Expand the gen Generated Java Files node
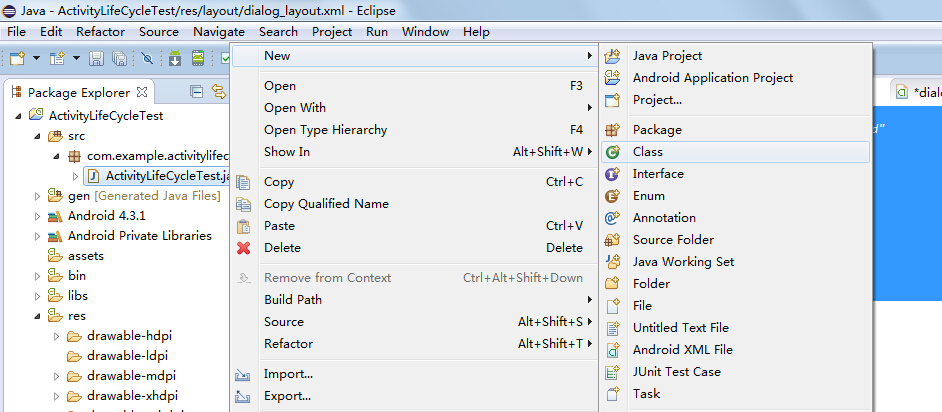 pos(38,196)
